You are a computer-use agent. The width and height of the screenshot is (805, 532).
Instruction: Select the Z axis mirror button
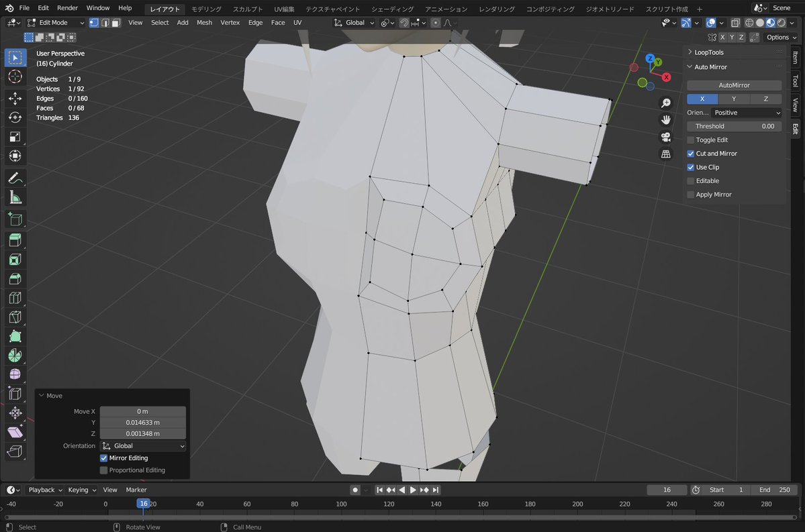766,99
